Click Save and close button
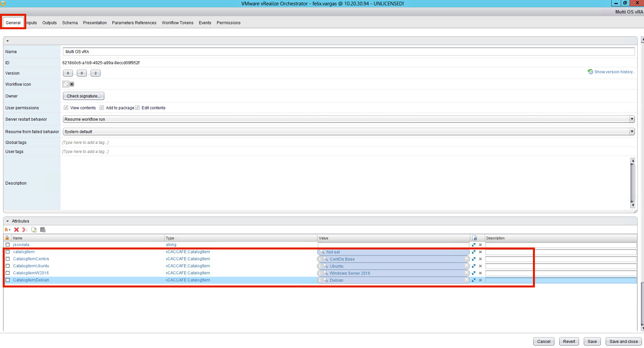The height and width of the screenshot is (348, 644). tap(623, 341)
